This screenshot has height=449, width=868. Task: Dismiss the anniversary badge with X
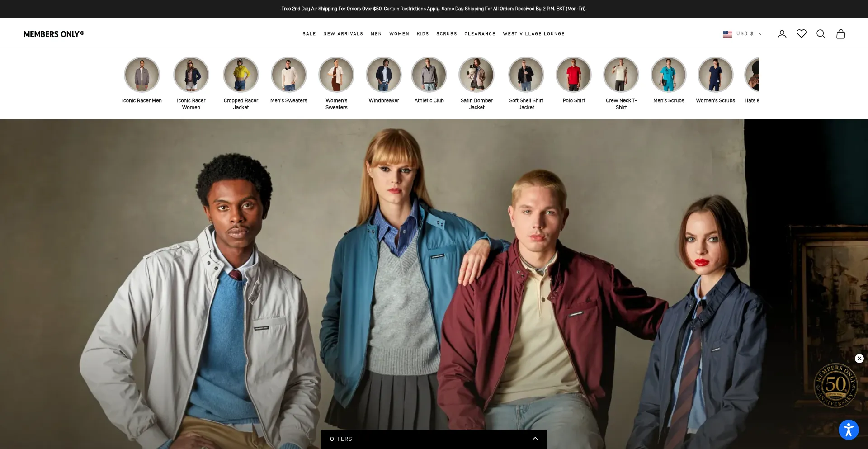(x=859, y=359)
